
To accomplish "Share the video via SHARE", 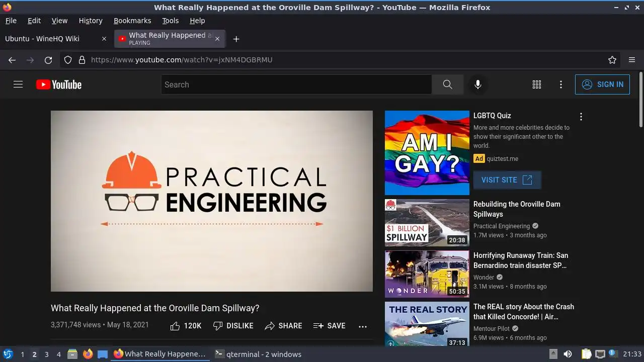I will tap(283, 326).
